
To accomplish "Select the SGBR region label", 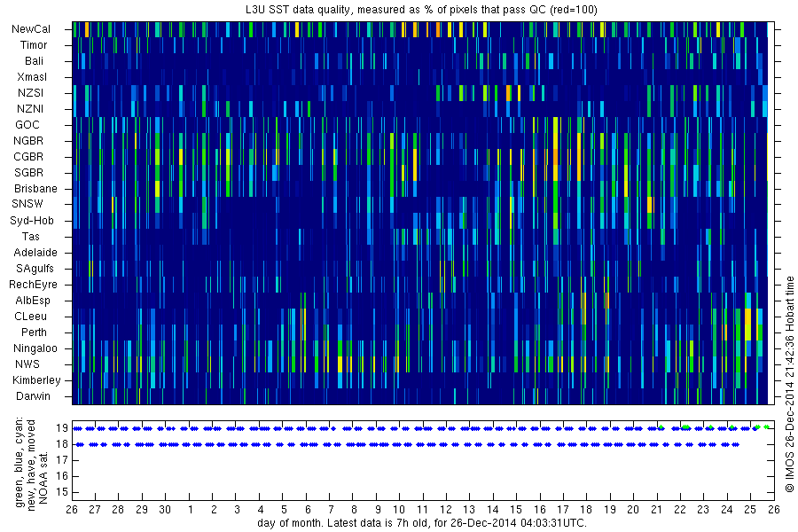I will [28, 173].
